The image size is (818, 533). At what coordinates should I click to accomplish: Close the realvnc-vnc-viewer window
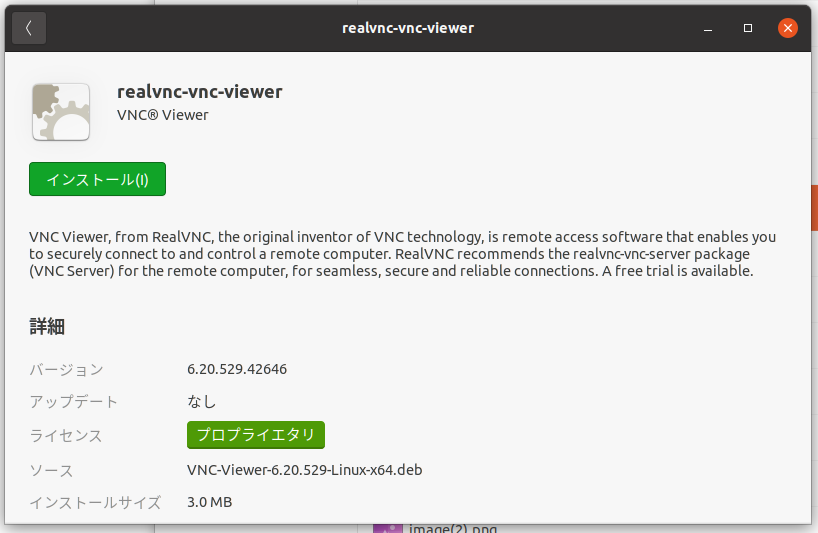[788, 28]
